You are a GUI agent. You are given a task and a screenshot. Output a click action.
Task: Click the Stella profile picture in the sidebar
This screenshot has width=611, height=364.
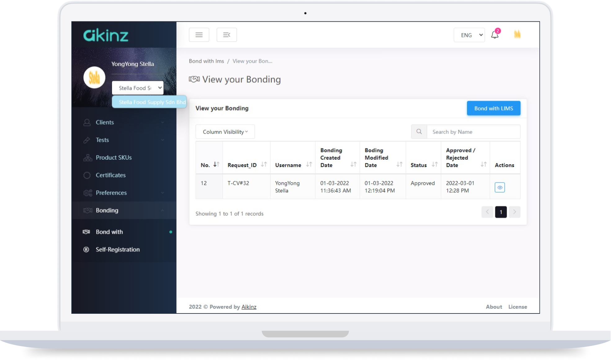pyautogui.click(x=94, y=78)
